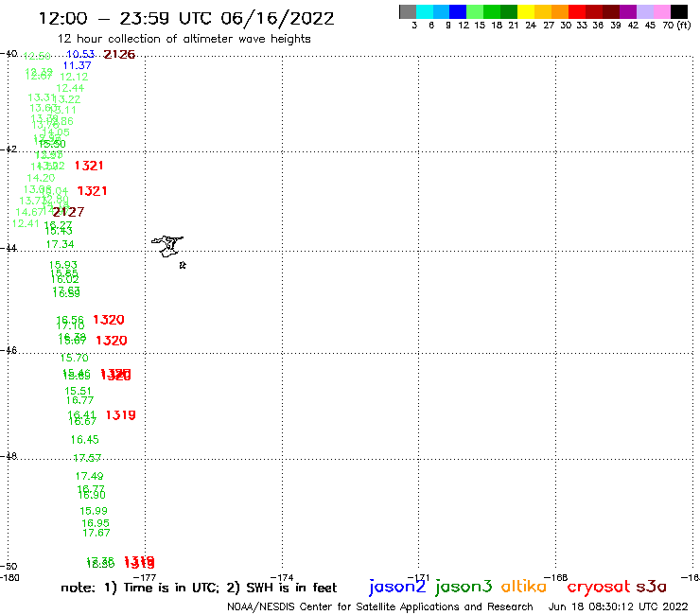The height and width of the screenshot is (615, 700).
Task: Click the altika satellite legend label
Action: click(x=524, y=587)
